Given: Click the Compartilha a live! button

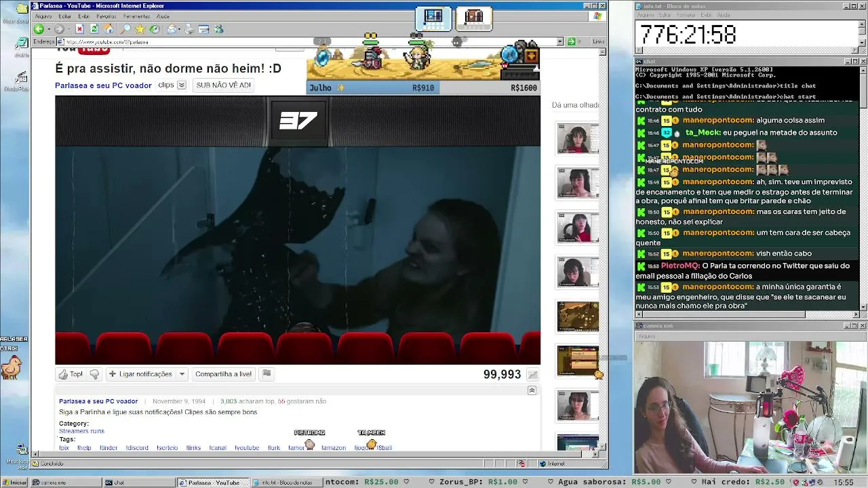Looking at the screenshot, I should point(223,374).
